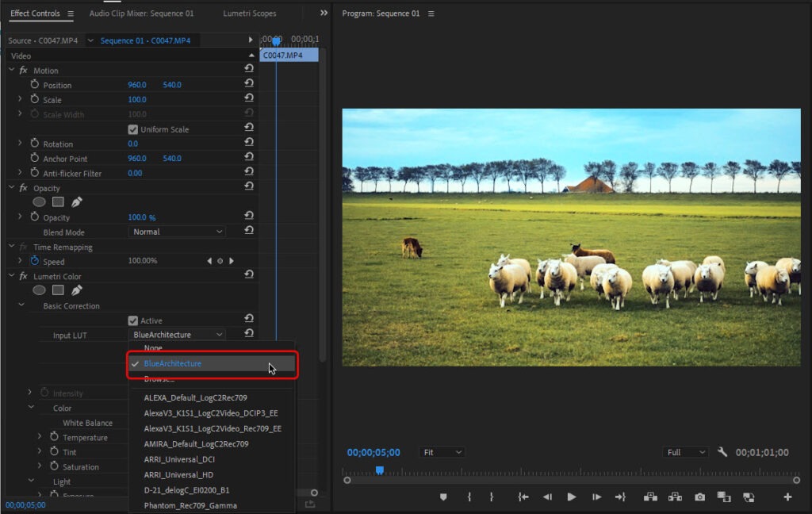Click the Program Monitor playhead marker
Screen dimensions: 812x514
[379, 470]
